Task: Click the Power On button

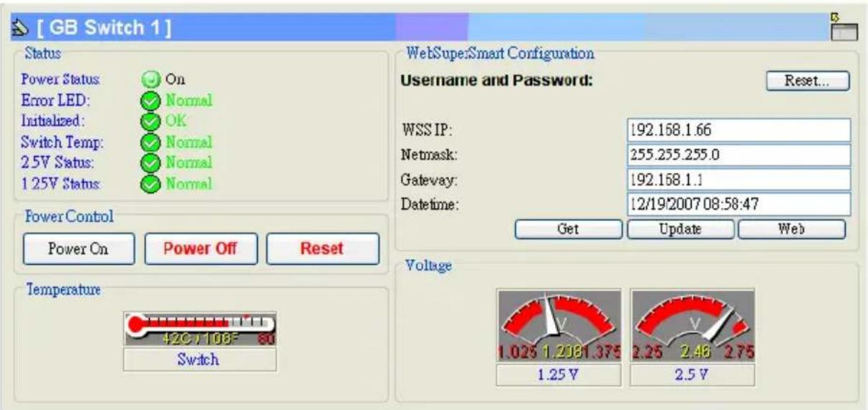Action: (79, 249)
